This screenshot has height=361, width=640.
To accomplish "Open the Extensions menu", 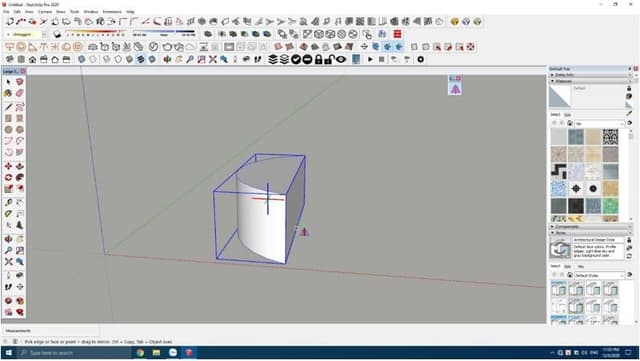I will coord(112,12).
